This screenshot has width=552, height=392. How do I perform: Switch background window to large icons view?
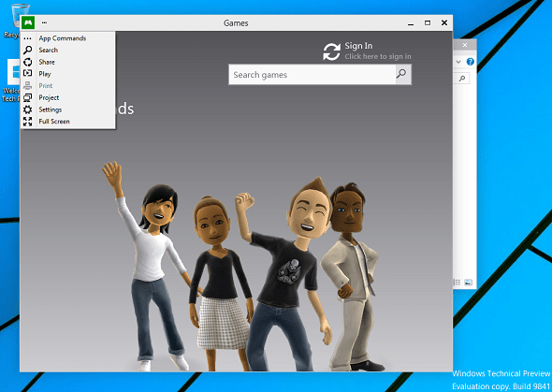pos(468,283)
